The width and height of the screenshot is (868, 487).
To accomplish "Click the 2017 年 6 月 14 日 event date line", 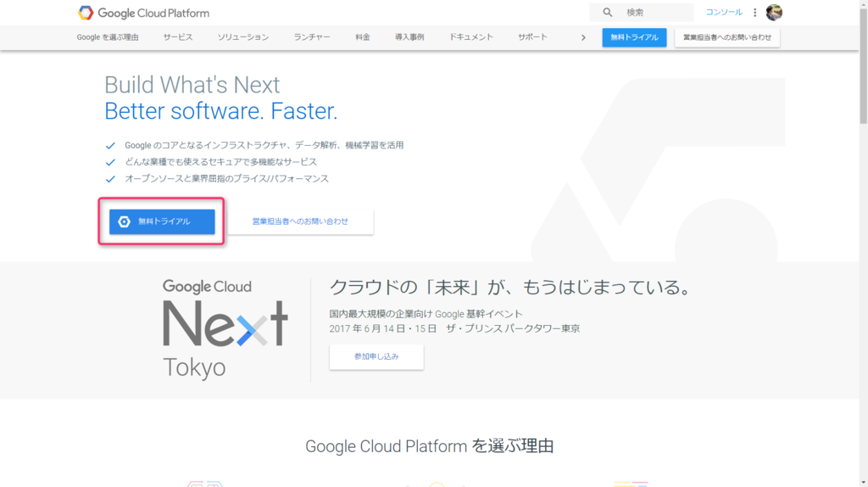I will 454,328.
